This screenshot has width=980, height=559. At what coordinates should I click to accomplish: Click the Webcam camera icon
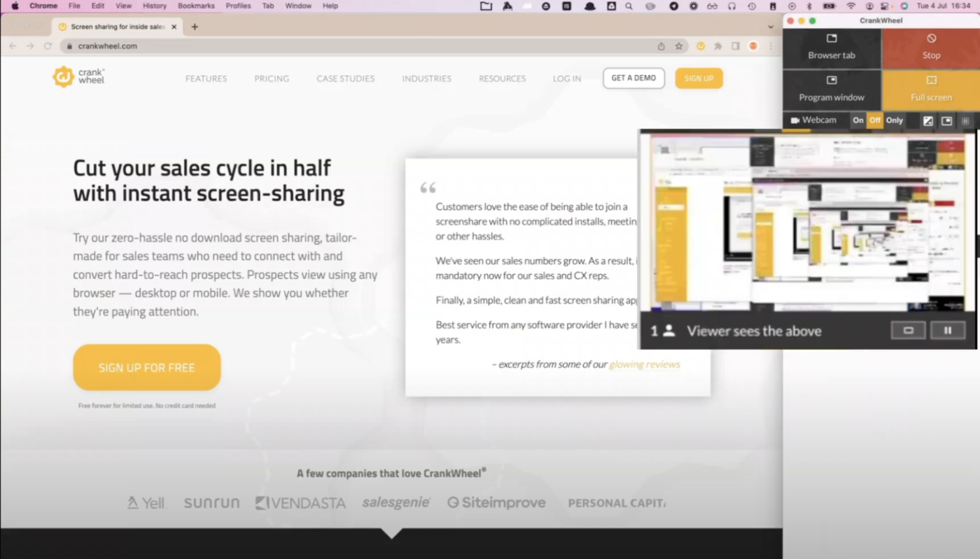click(x=795, y=120)
